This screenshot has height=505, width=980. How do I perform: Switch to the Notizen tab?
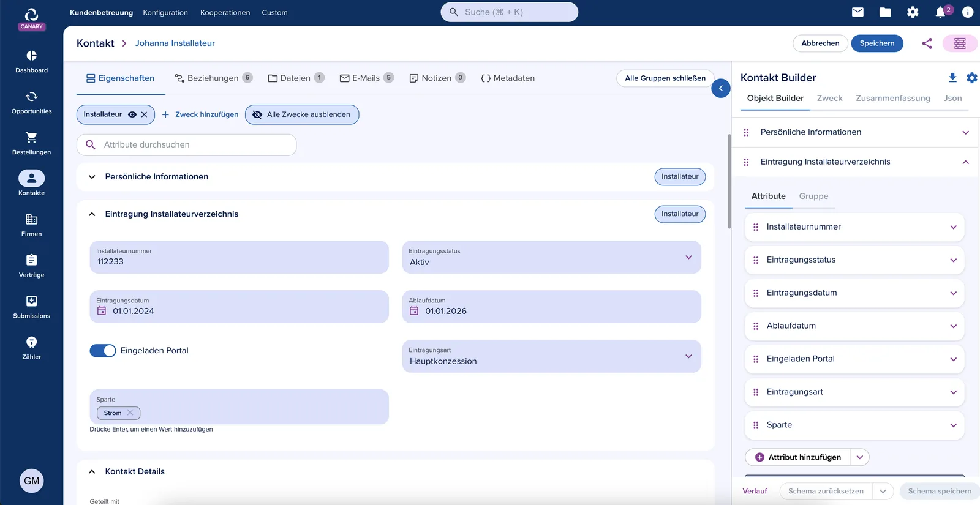pos(437,78)
